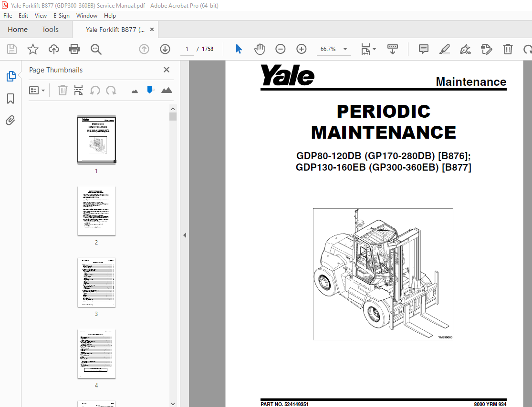Select page 4 thumbnail
The width and height of the screenshot is (532, 407).
[97, 354]
